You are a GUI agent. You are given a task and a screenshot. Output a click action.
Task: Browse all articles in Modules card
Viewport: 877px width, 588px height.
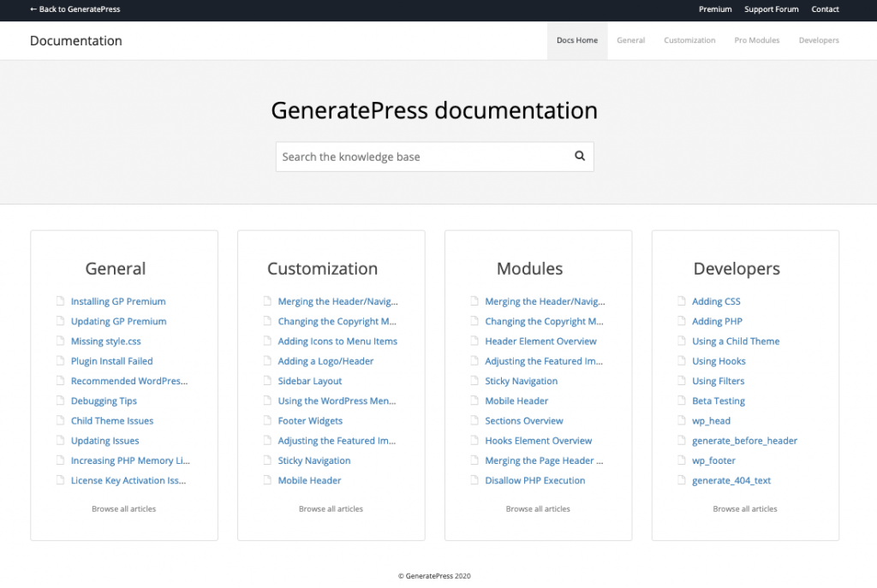538,508
